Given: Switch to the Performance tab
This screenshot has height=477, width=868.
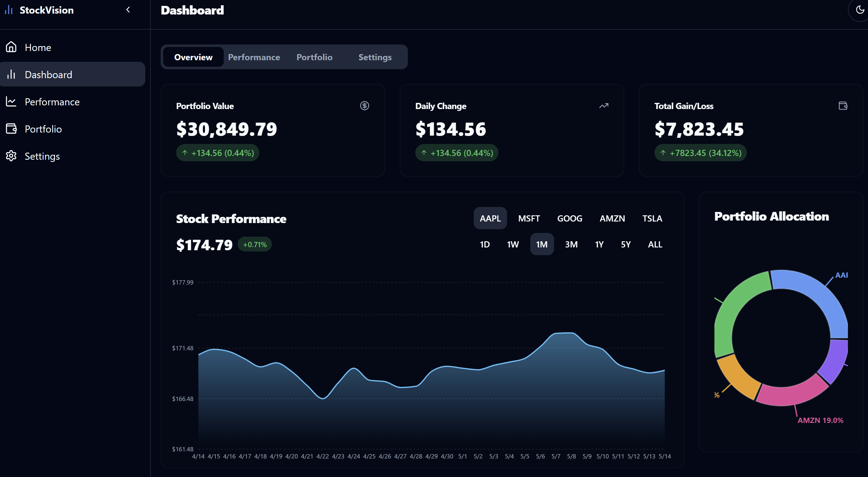Looking at the screenshot, I should click(x=254, y=57).
